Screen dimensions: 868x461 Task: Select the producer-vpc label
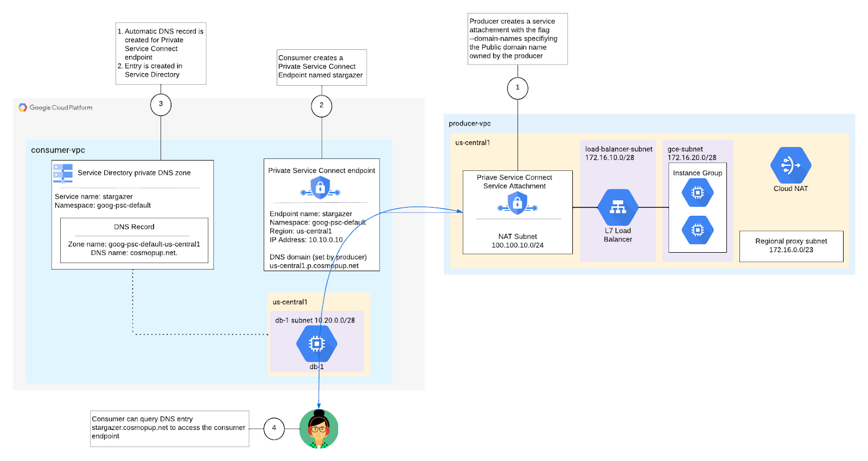[x=470, y=124]
